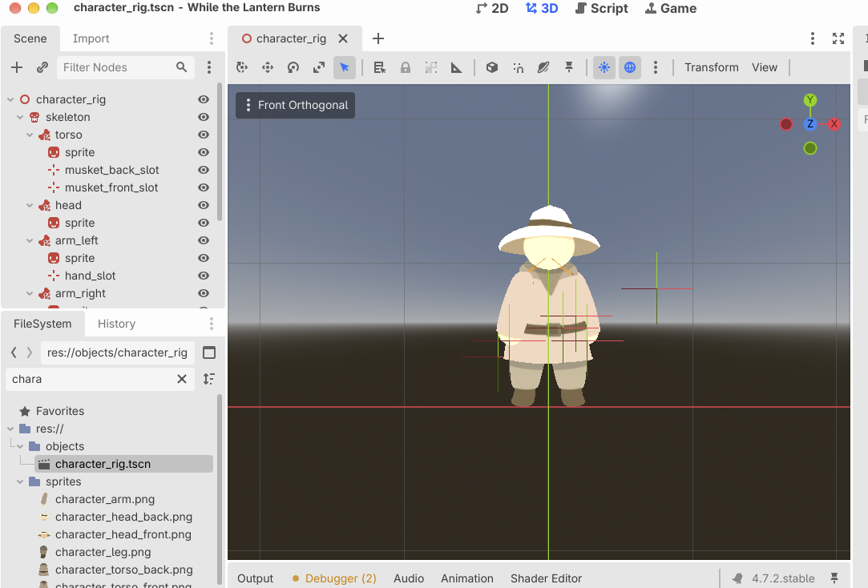Open the Front Orthogonal viewport menu

coord(296,105)
